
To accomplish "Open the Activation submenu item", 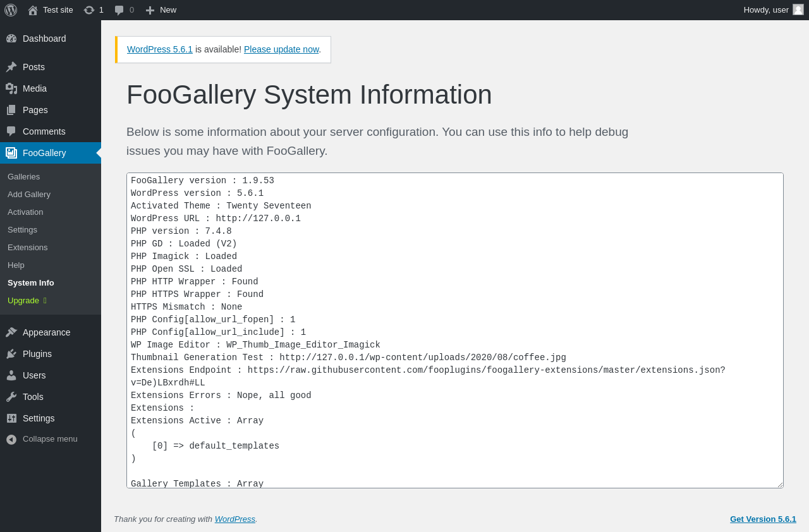I will (x=51, y=212).
